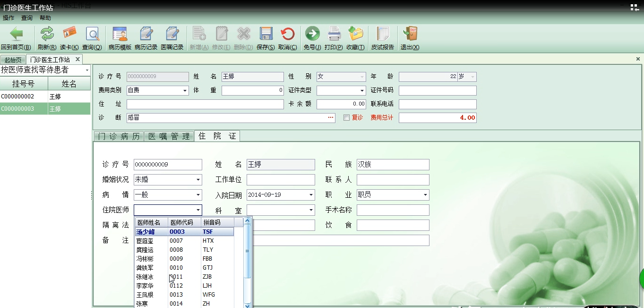Click the 拼音码 column header

[217, 222]
